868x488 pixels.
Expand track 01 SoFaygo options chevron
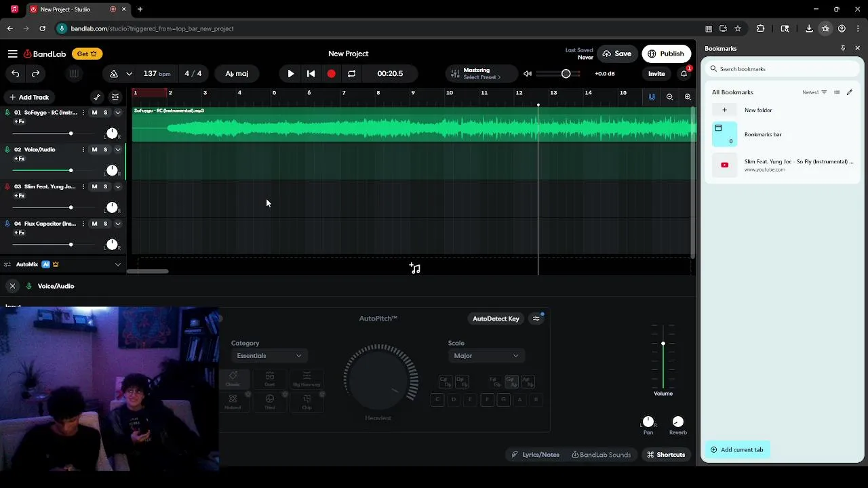[x=117, y=113]
